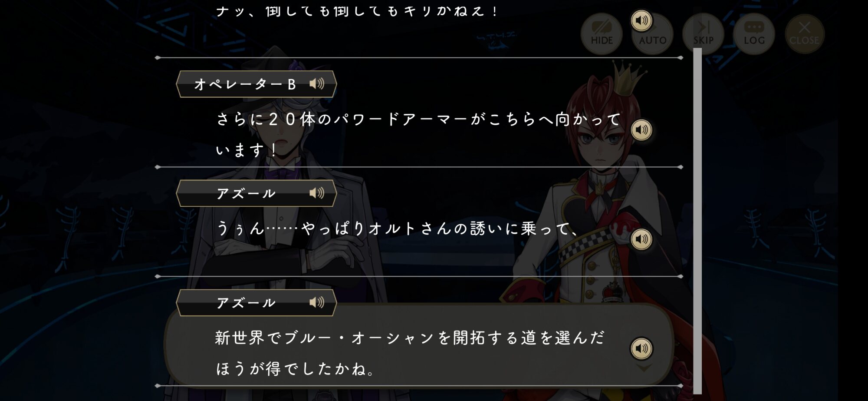This screenshot has height=401, width=868.
Task: Play voice for アズール's オルトさん dialogue line
Action: click(641, 239)
